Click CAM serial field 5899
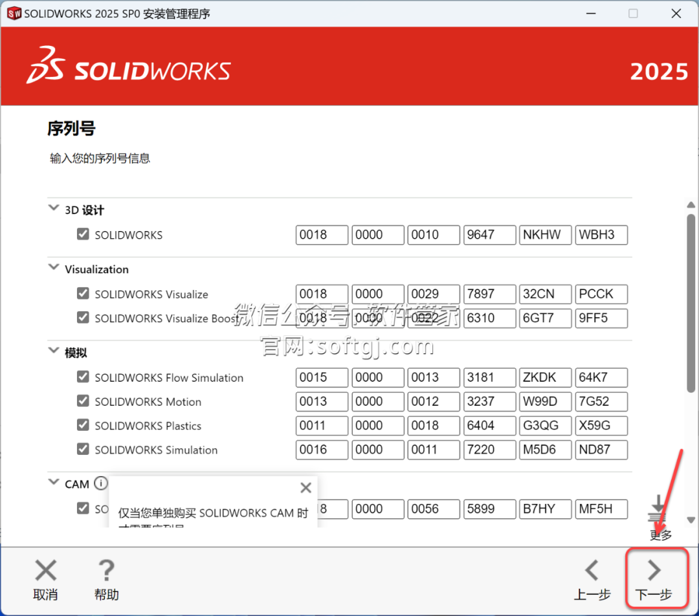 [489, 509]
